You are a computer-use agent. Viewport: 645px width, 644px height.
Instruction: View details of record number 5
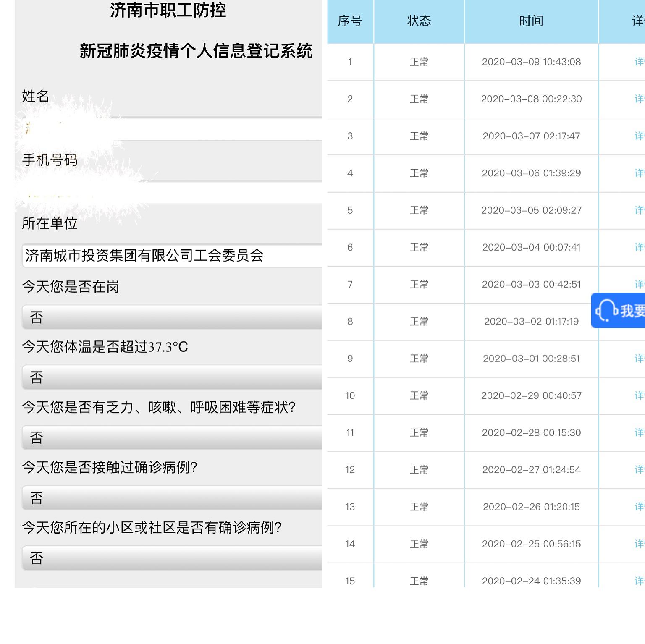coord(639,210)
